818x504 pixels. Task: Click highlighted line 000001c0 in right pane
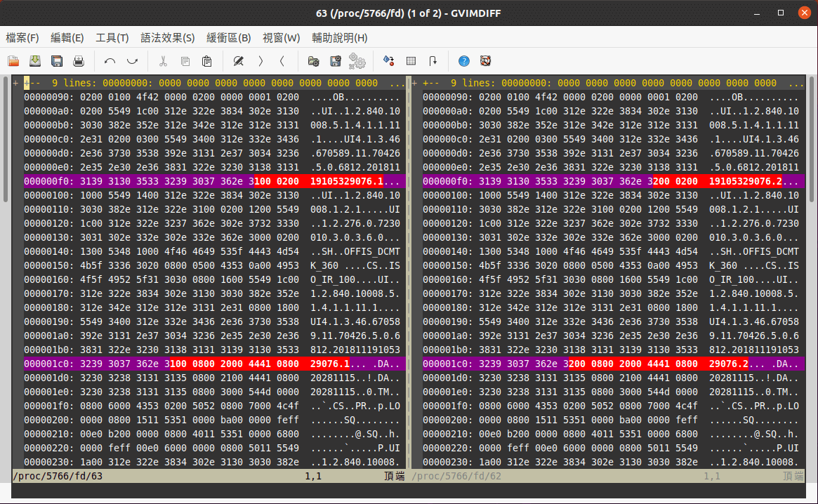[614, 364]
